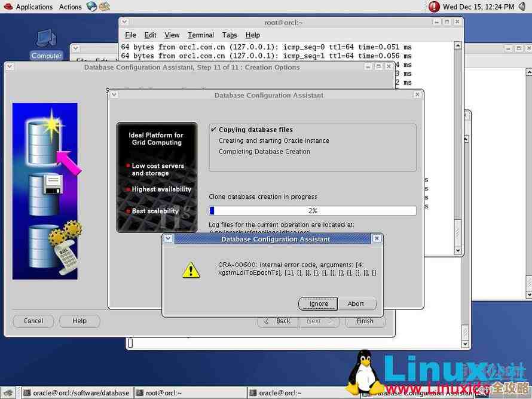Launch the web browser globe icon
Image resolution: width=532 pixels, height=399 pixels.
[91, 7]
